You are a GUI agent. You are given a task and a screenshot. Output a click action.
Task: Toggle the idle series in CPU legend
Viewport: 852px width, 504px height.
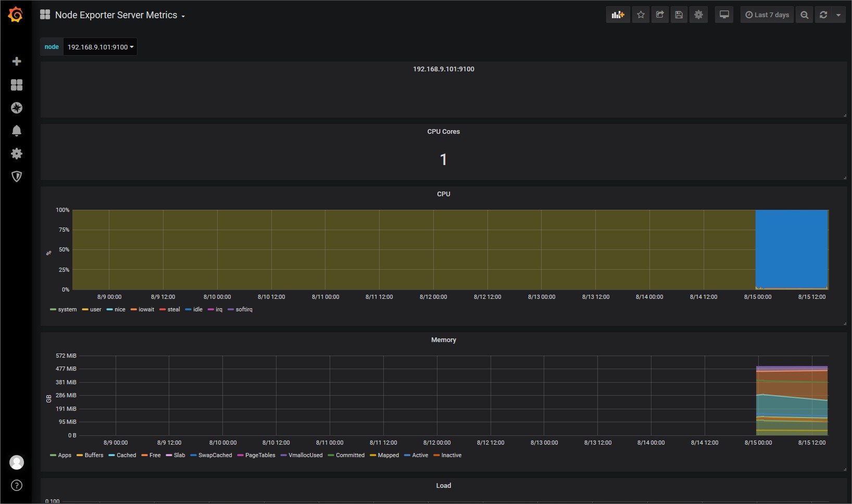[194, 310]
